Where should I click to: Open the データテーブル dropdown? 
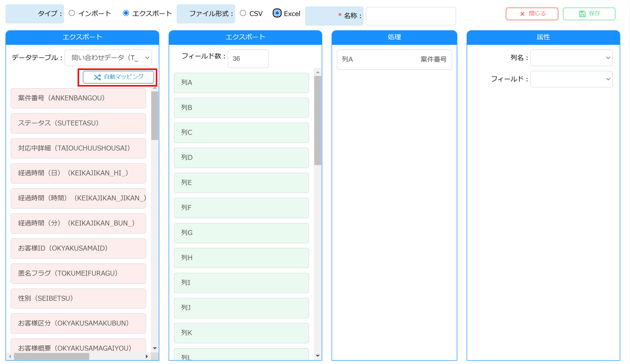coord(108,58)
